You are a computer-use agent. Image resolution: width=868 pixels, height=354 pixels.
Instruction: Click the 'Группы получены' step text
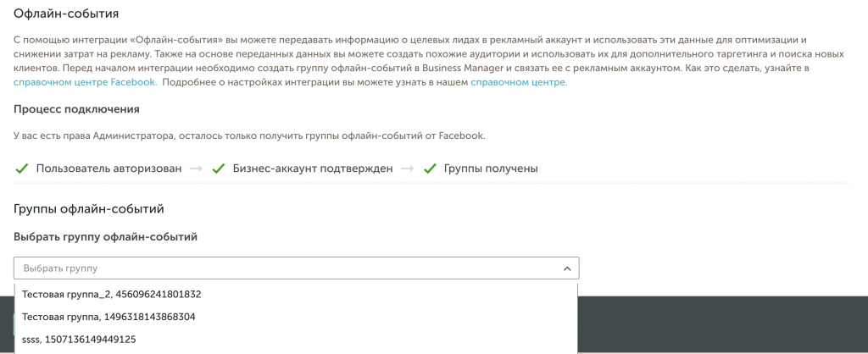coord(491,169)
